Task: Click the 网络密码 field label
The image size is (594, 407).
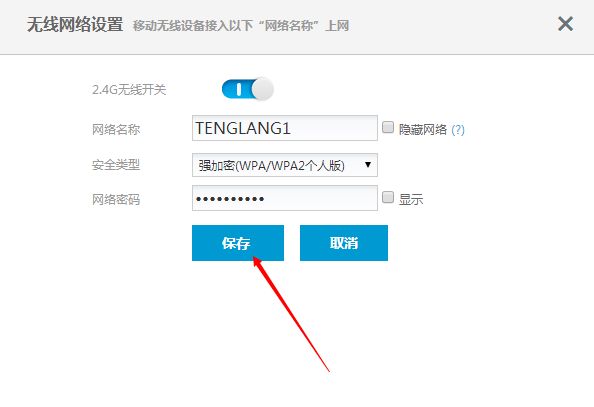Action: point(116,199)
